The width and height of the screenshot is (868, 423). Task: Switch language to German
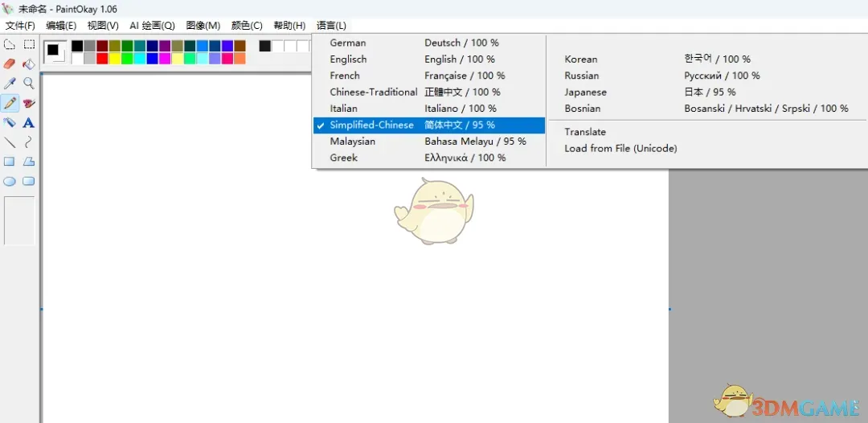[x=429, y=43]
